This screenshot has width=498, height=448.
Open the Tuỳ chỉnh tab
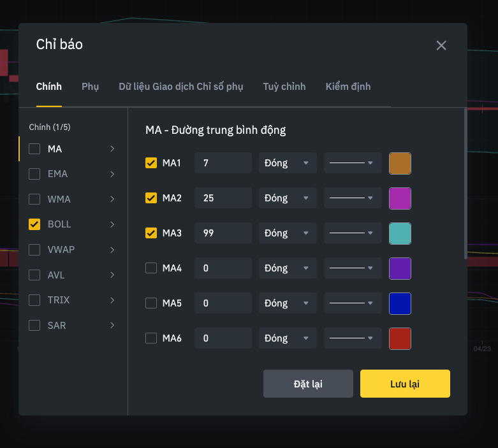pyautogui.click(x=284, y=87)
